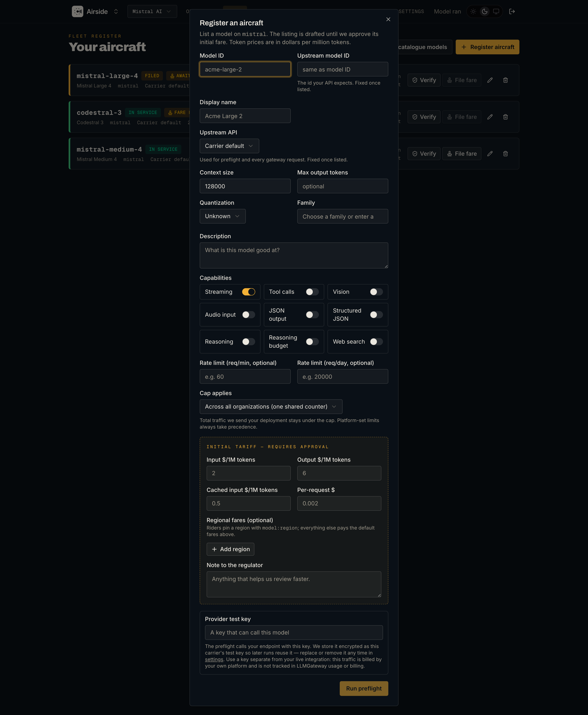Turn on Structured JSON switch
588x715 pixels.
pos(376,315)
